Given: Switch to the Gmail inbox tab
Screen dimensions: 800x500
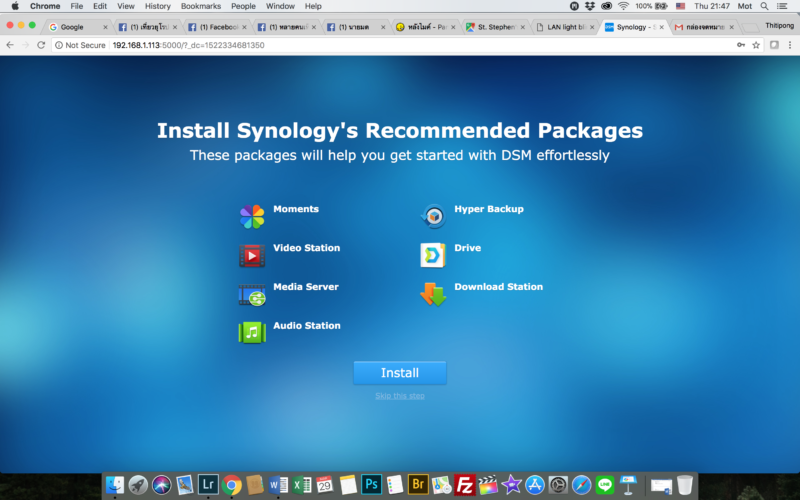Looking at the screenshot, I should pyautogui.click(x=704, y=27).
